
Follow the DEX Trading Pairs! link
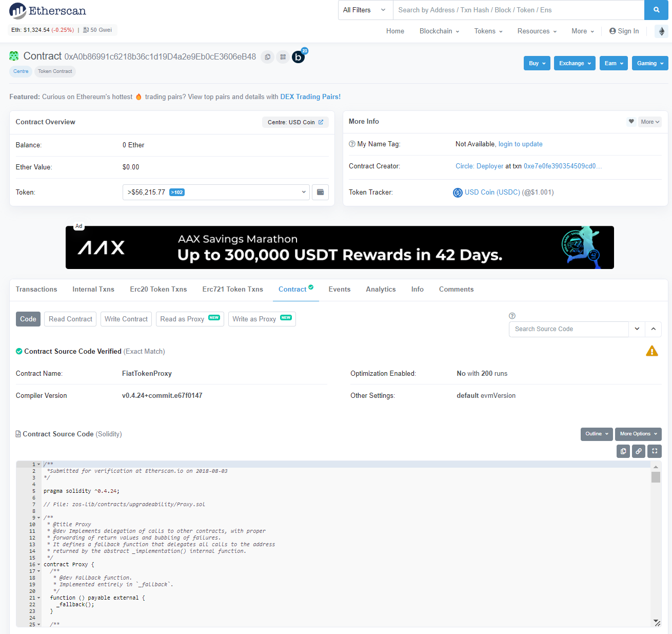310,97
